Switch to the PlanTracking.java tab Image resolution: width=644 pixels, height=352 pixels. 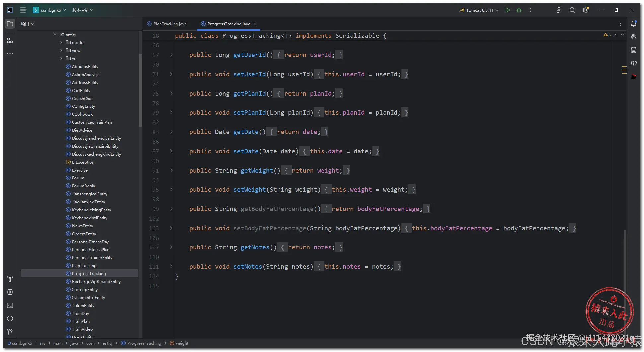point(167,24)
